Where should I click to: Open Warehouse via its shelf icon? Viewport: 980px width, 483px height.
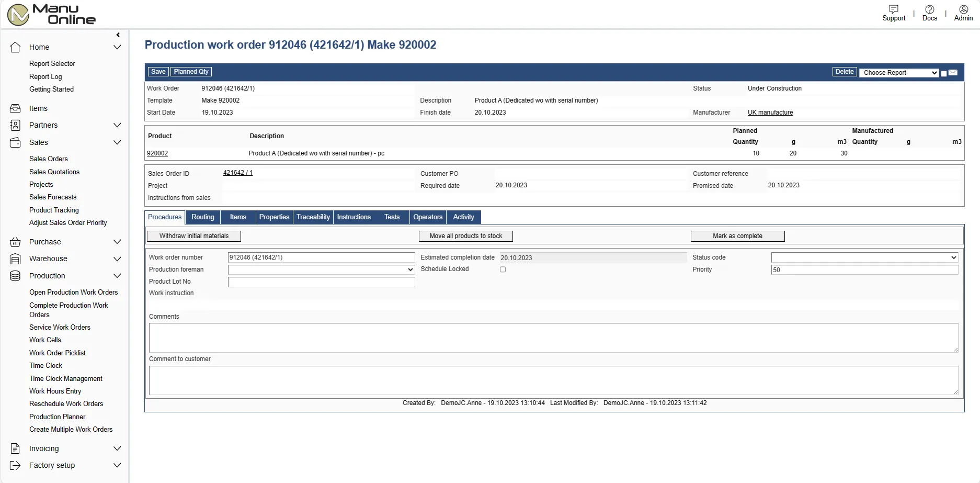[x=15, y=259]
